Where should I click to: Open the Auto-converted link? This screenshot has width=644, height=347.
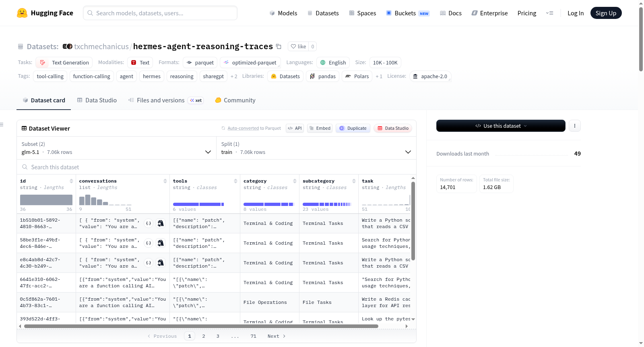(x=243, y=128)
